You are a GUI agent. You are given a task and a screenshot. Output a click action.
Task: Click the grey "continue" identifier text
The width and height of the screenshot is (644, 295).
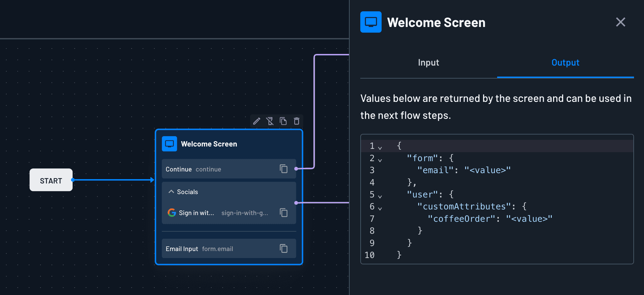click(208, 169)
